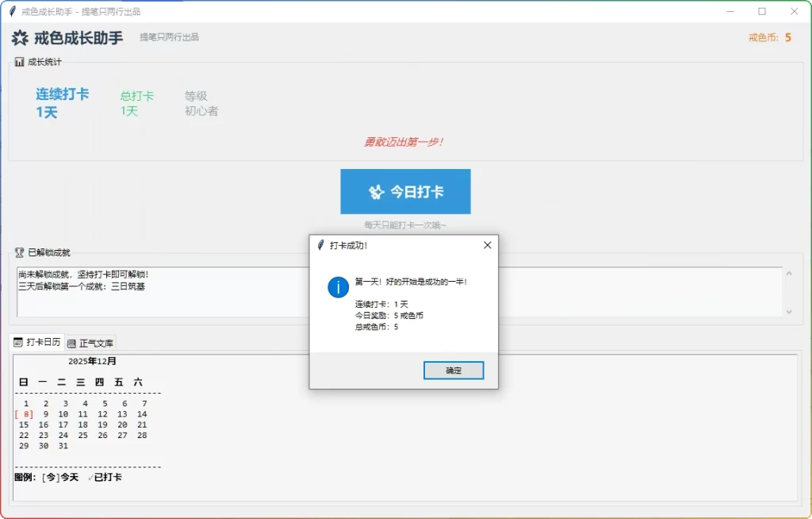The height and width of the screenshot is (519, 812).
Task: Click the calendar icon on the 打卡日历 tab
Action: click(18, 343)
